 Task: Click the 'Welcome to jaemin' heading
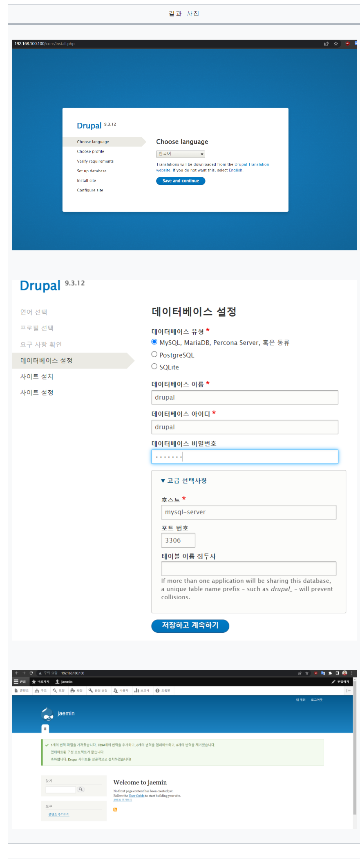140,782
